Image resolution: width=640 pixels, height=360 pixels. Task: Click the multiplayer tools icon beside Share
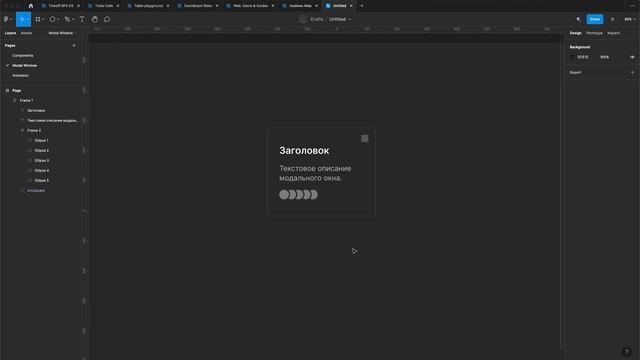pos(578,19)
